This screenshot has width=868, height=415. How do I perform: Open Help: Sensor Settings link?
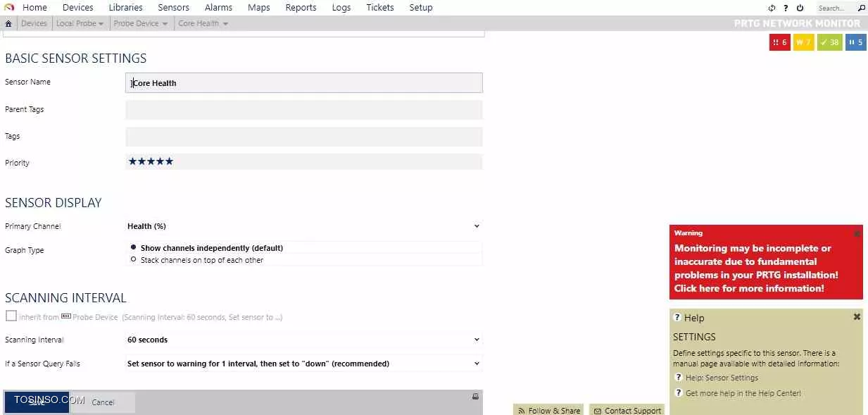722,378
